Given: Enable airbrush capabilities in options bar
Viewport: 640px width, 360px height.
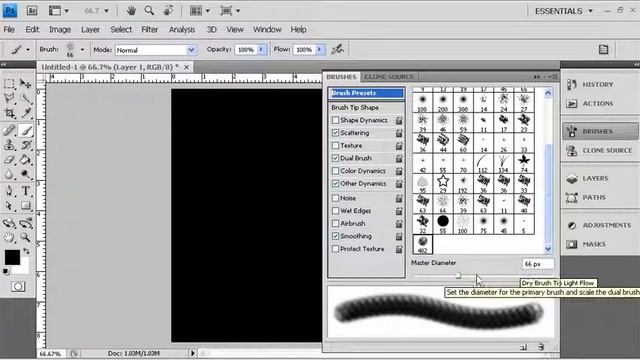Looking at the screenshot, I should [337, 50].
